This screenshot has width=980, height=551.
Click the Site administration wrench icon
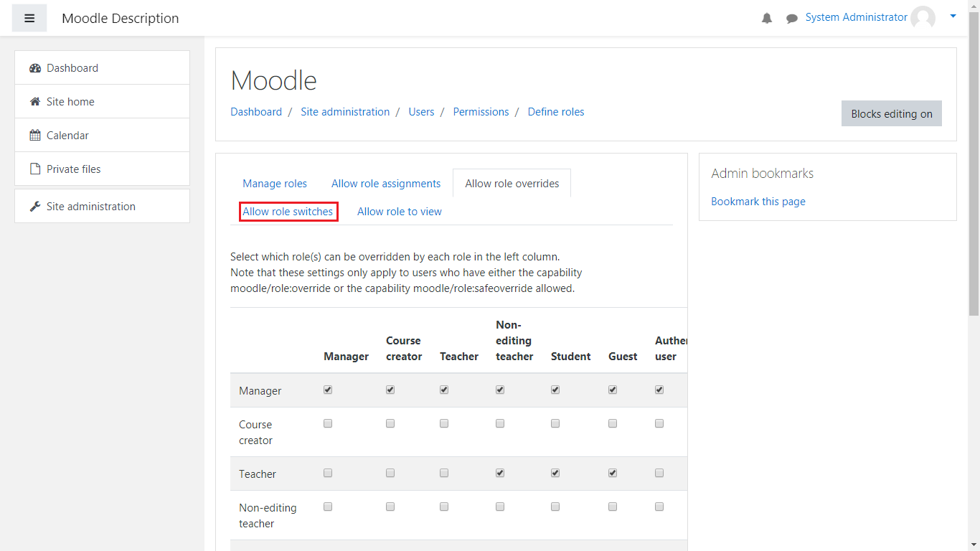tap(35, 207)
